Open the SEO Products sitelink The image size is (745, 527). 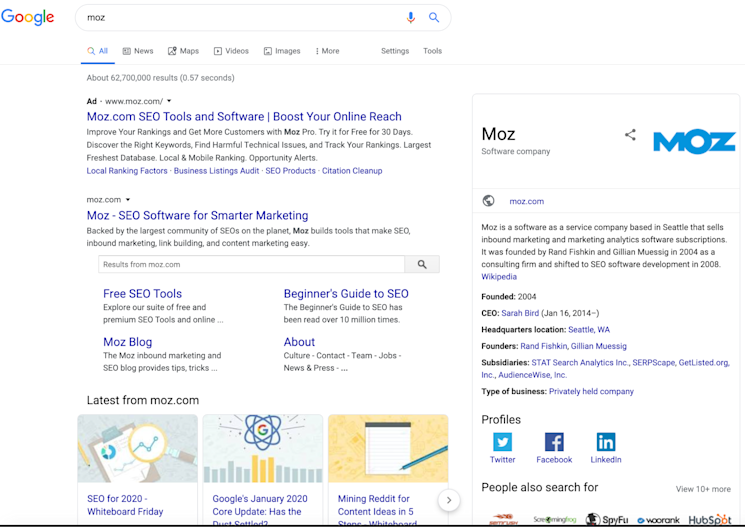coord(290,171)
